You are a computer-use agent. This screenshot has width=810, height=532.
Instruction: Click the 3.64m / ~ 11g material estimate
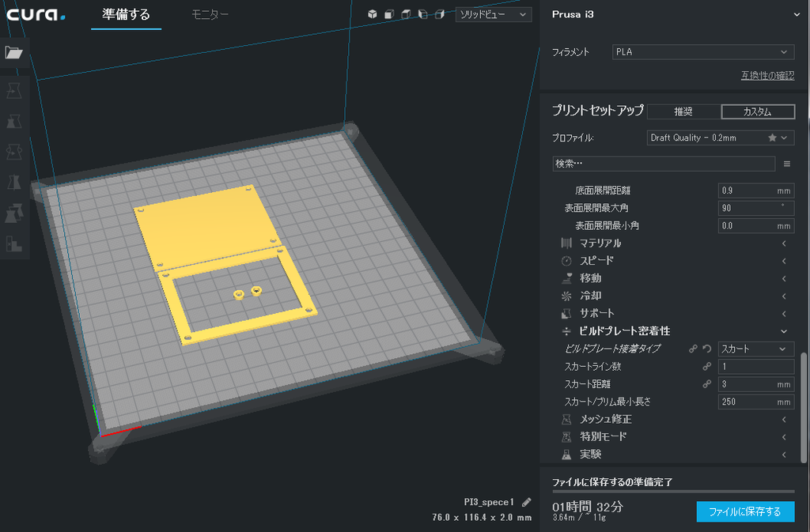pyautogui.click(x=579, y=518)
